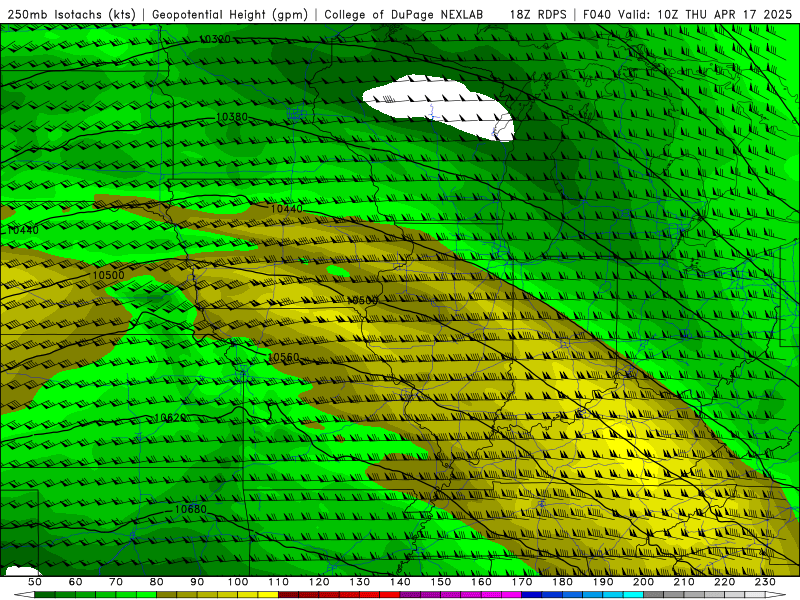Click the '18Z RDPS' model run label
The width and height of the screenshot is (800, 600).
click(x=538, y=15)
